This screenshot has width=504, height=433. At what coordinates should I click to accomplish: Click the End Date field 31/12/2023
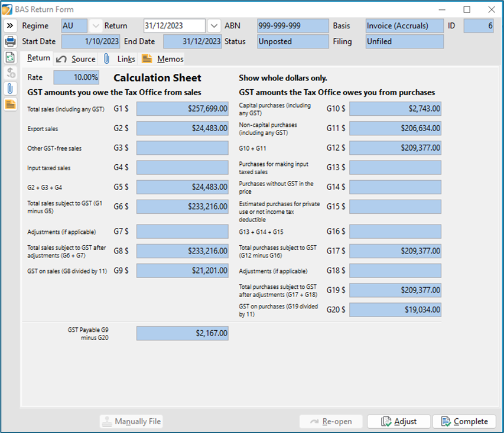coord(193,41)
